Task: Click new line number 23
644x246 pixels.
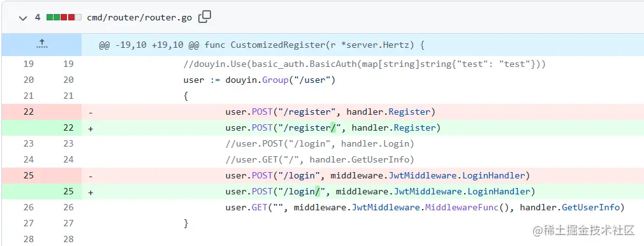Action: click(68, 144)
